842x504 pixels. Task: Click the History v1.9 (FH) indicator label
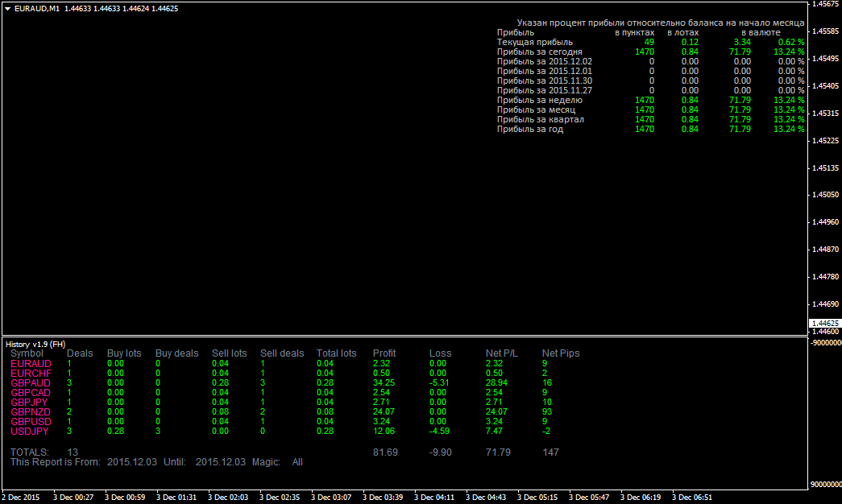35,344
